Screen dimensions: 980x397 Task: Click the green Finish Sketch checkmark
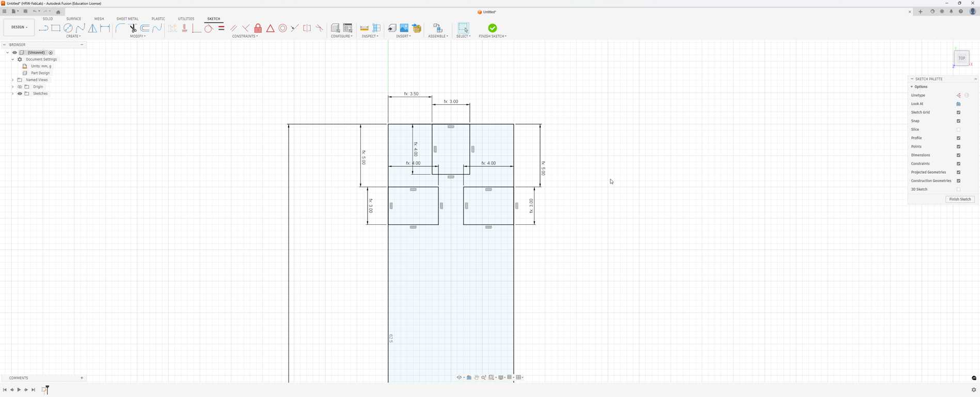pyautogui.click(x=493, y=28)
